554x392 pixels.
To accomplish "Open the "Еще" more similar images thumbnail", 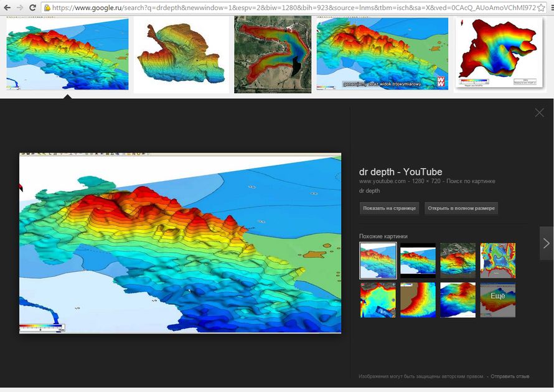I will tap(497, 299).
